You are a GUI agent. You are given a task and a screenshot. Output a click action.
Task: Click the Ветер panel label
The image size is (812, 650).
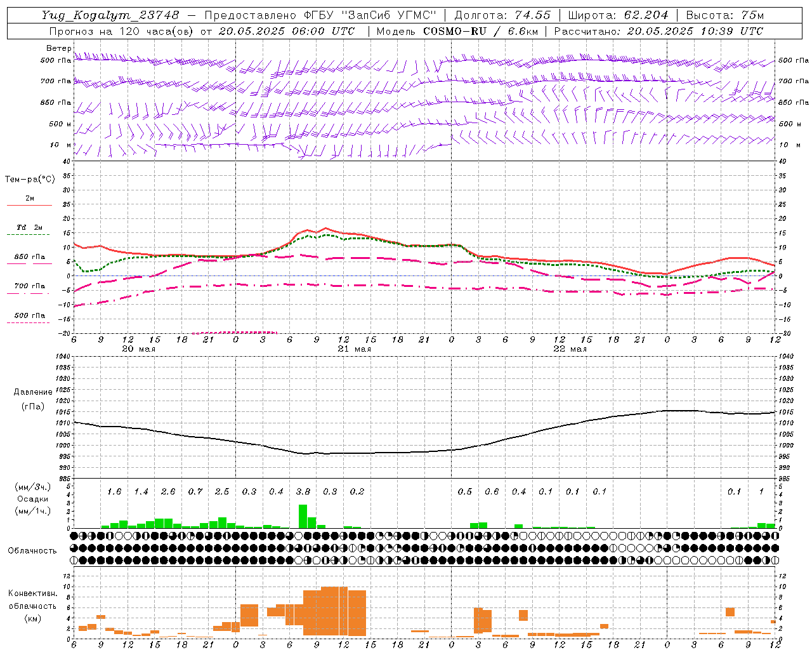coord(59,48)
